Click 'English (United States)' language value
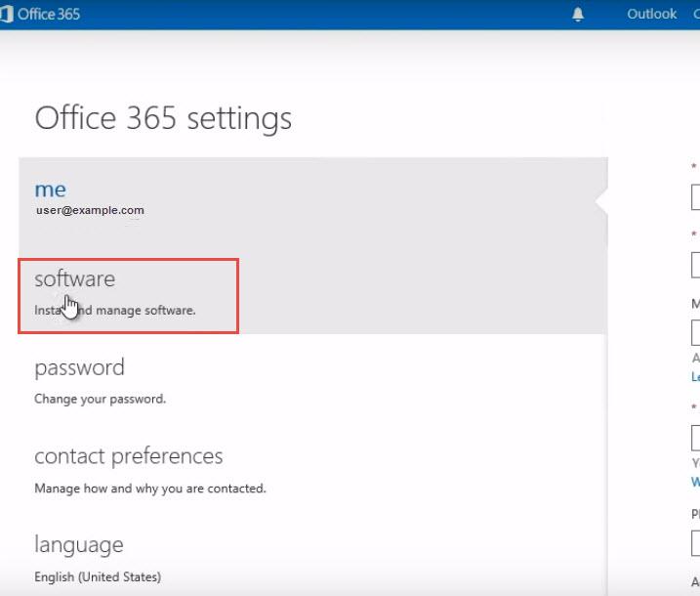The image size is (700, 596). pyautogui.click(x=98, y=576)
